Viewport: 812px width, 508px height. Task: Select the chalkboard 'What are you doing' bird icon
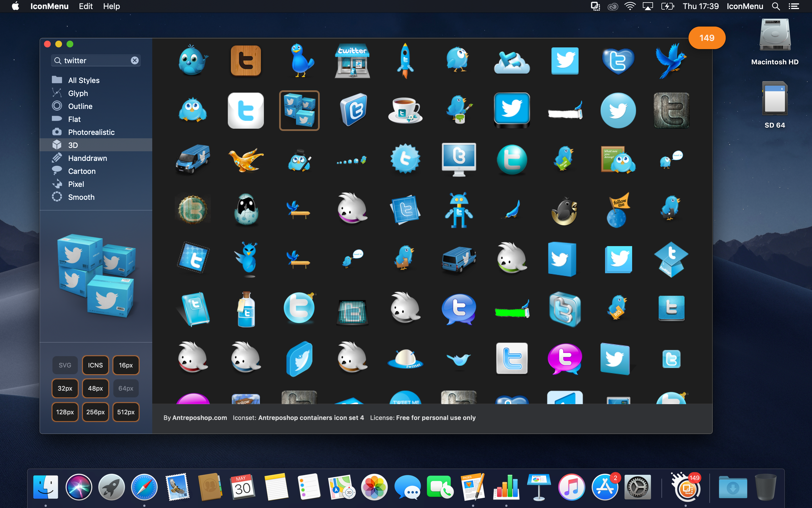pyautogui.click(x=618, y=159)
